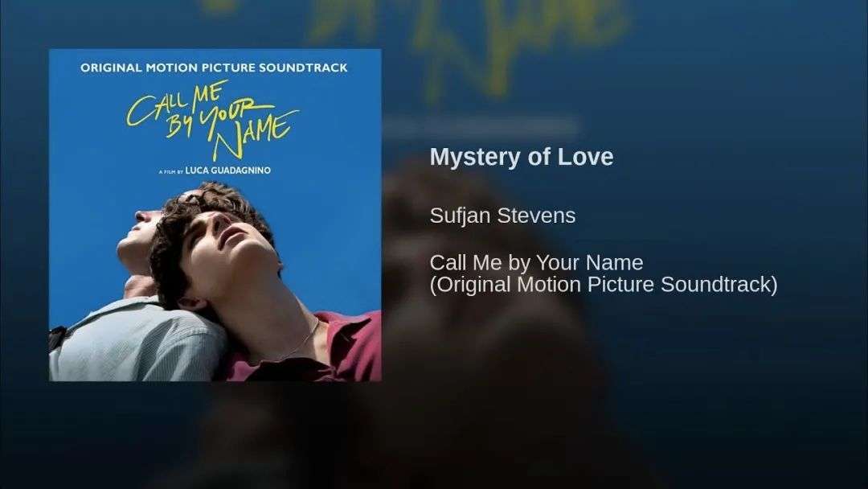Click the "(Original Motion Picture Soundtrack)" text line
The width and height of the screenshot is (868, 489).
tap(604, 285)
